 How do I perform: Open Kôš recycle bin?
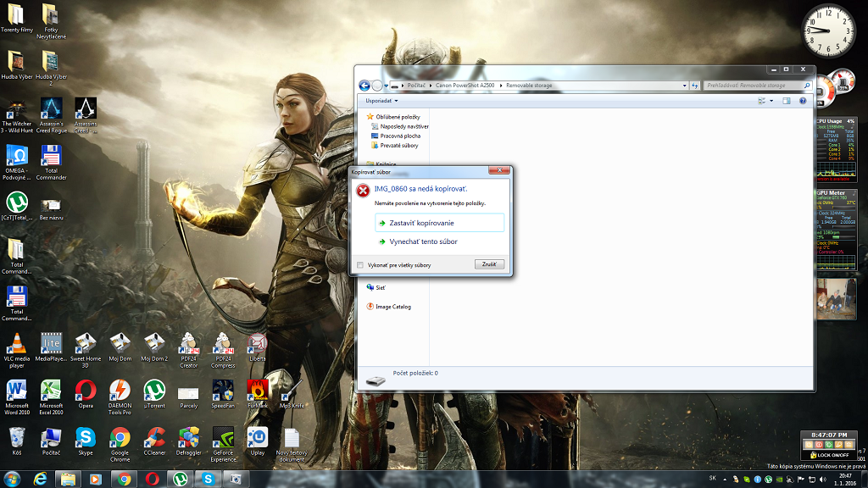point(17,441)
